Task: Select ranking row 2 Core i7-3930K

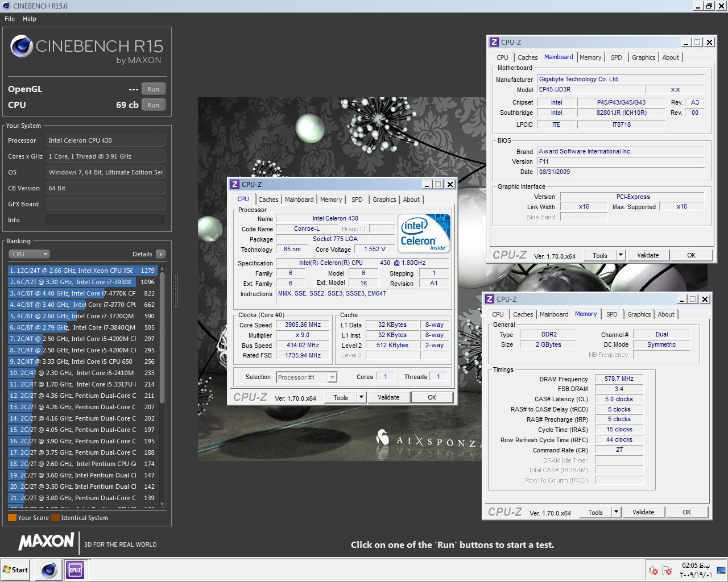Action: [x=82, y=282]
